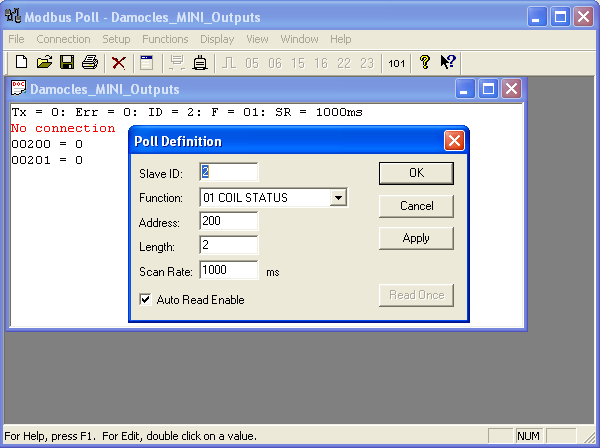This screenshot has height=448, width=600.
Task: Minimize the Modbus Poll main window
Action: [x=537, y=16]
